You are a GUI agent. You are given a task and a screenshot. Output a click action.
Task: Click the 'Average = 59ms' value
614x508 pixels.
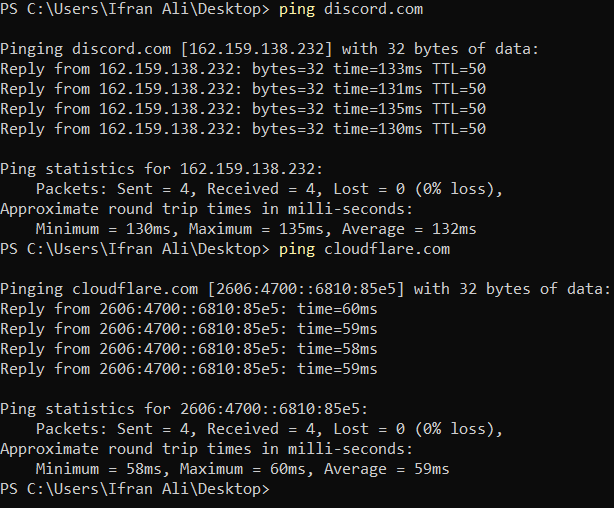coord(386,469)
